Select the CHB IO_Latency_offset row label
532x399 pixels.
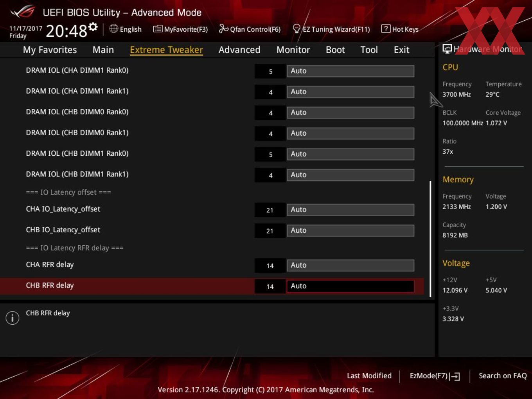pyautogui.click(x=63, y=230)
